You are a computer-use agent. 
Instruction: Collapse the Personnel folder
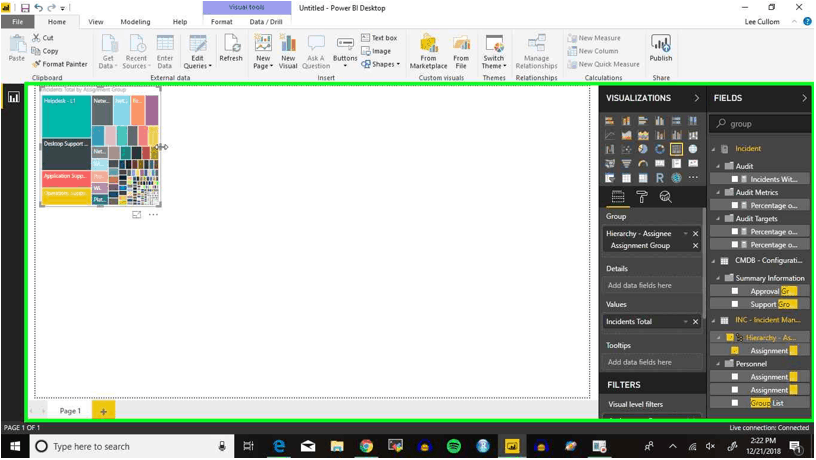pos(718,364)
